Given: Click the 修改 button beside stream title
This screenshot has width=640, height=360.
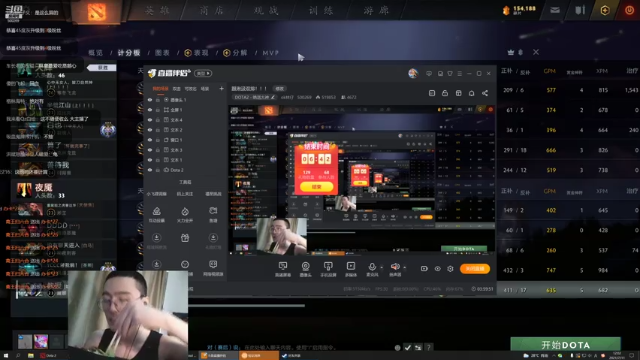Looking at the screenshot, I should pos(280,89).
